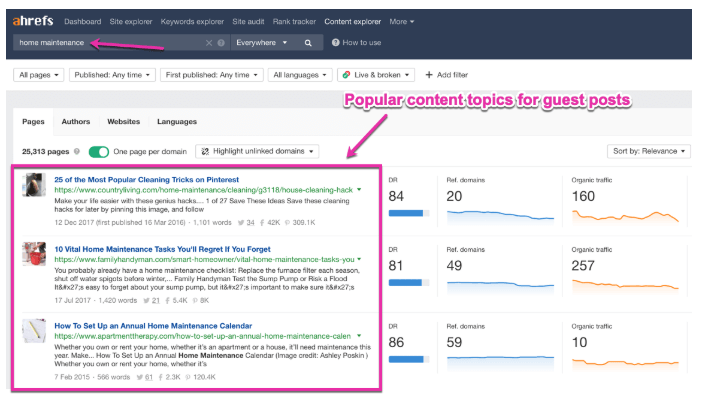Open Keywords explorer
The height and width of the screenshot is (406, 703).
(192, 22)
